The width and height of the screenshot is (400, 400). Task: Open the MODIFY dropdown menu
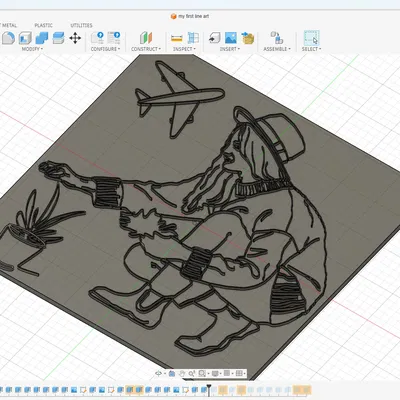(x=32, y=49)
